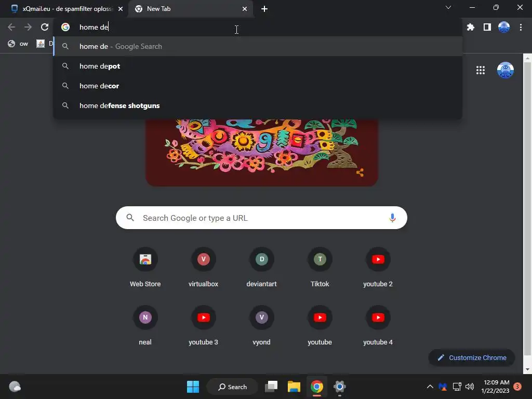Open the youtube 4 shortcut

pyautogui.click(x=378, y=326)
